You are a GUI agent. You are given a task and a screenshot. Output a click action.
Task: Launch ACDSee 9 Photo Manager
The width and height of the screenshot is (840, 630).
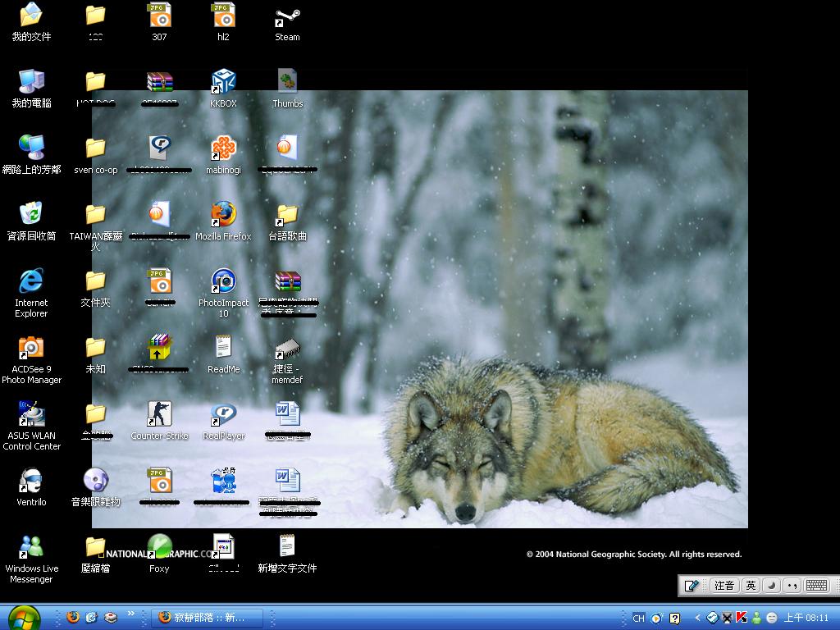click(31, 359)
